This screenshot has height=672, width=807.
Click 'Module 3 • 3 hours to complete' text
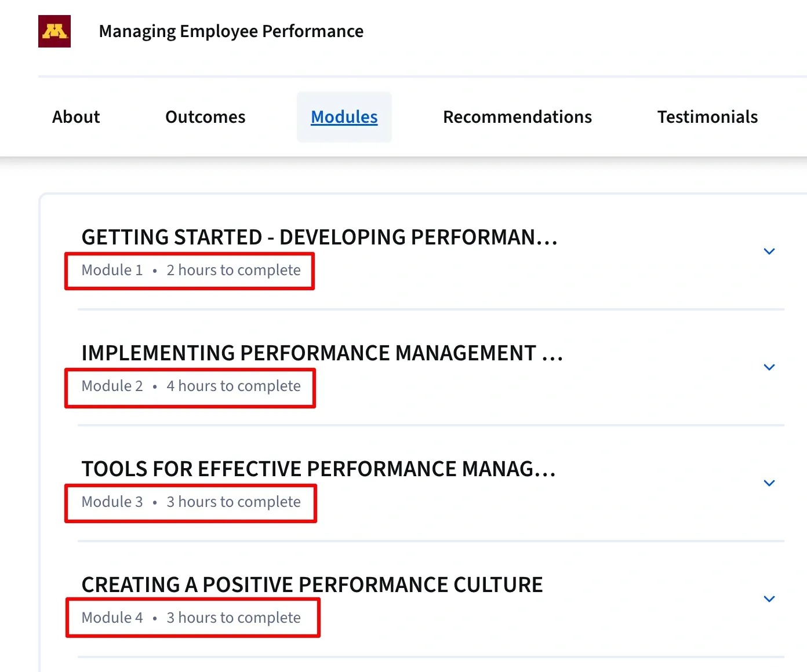[191, 502]
